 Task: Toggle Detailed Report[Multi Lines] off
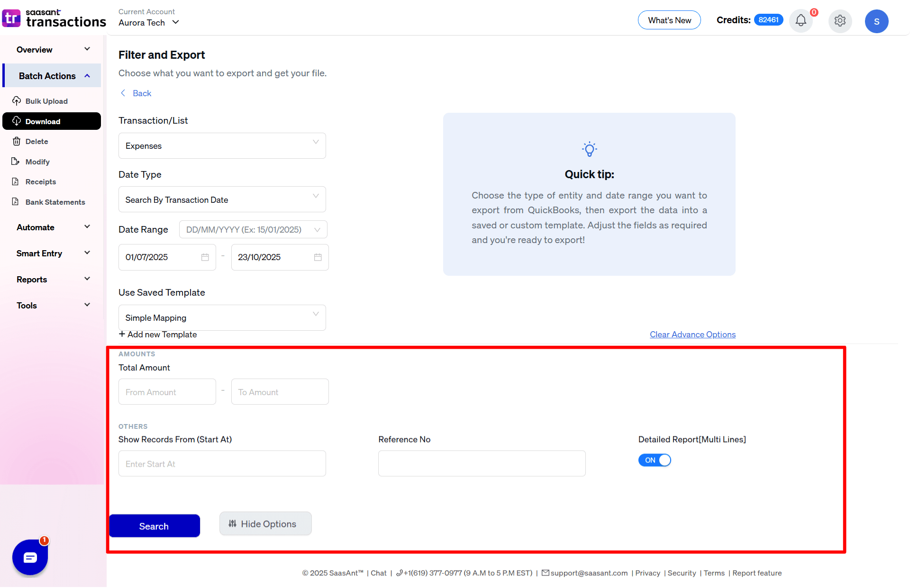(x=654, y=460)
